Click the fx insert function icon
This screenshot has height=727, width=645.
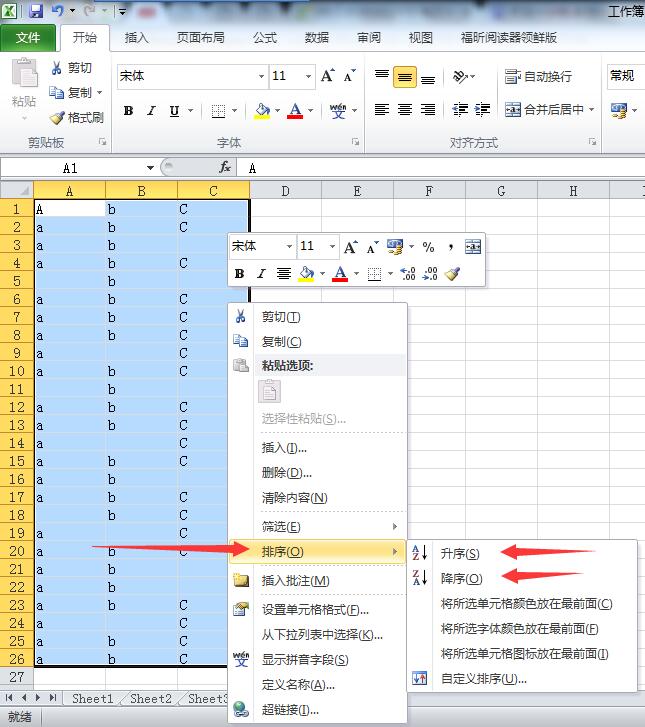(x=225, y=167)
